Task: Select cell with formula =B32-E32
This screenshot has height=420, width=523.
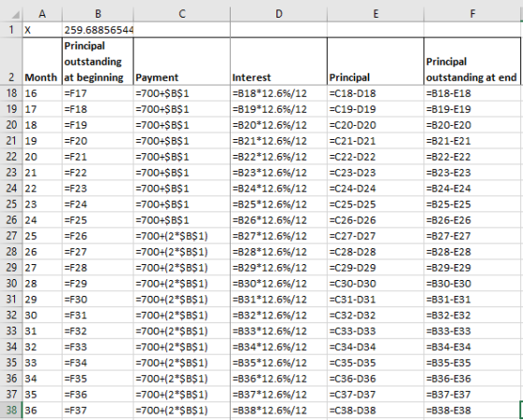Action: [473, 315]
